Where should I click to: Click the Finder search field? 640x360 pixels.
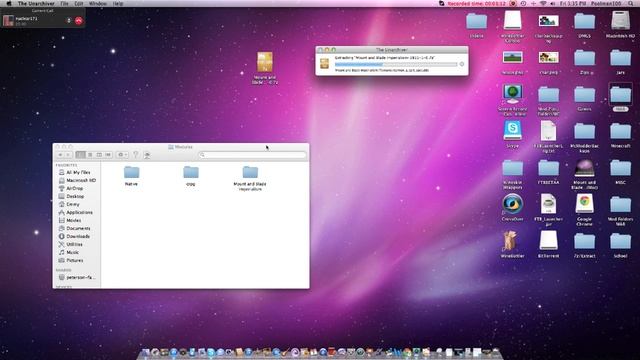(252, 155)
